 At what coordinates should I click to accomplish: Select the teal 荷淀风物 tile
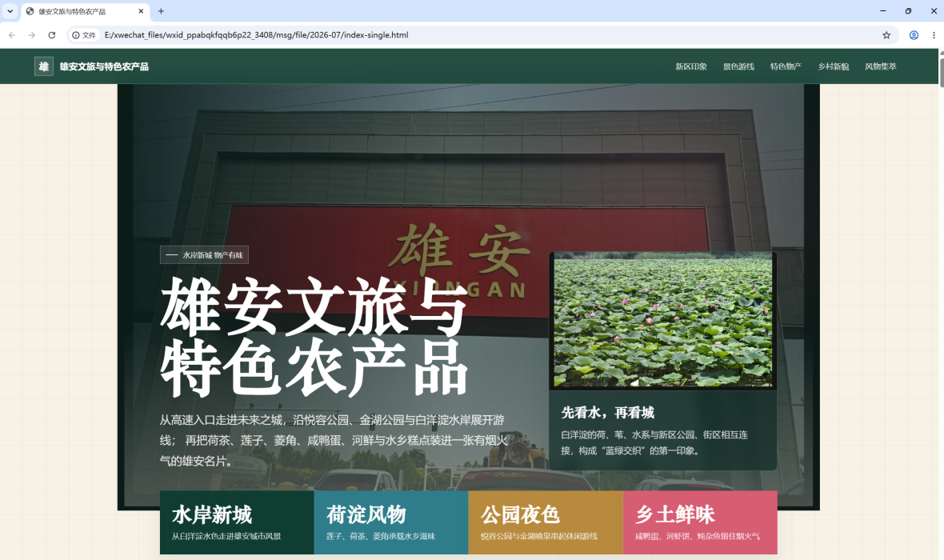(x=391, y=522)
